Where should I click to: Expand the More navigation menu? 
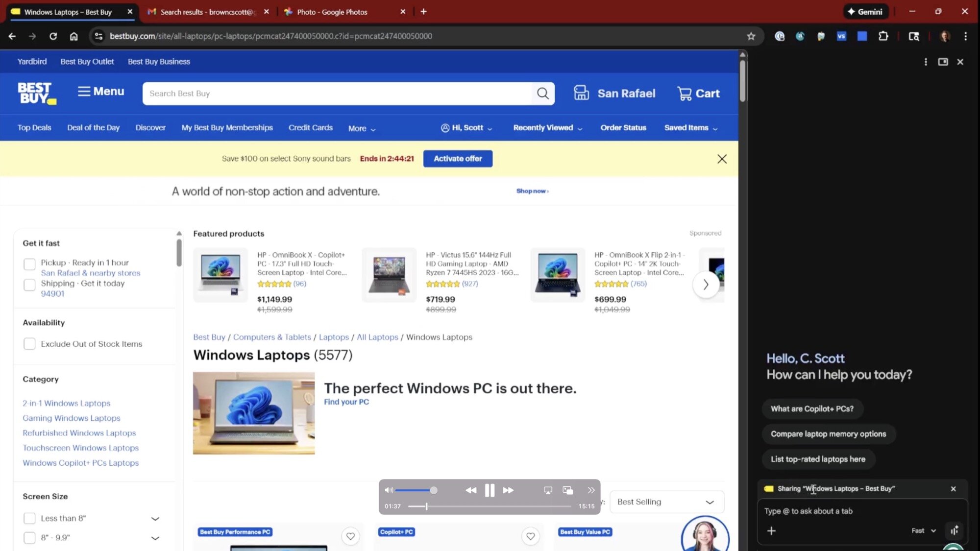point(362,128)
